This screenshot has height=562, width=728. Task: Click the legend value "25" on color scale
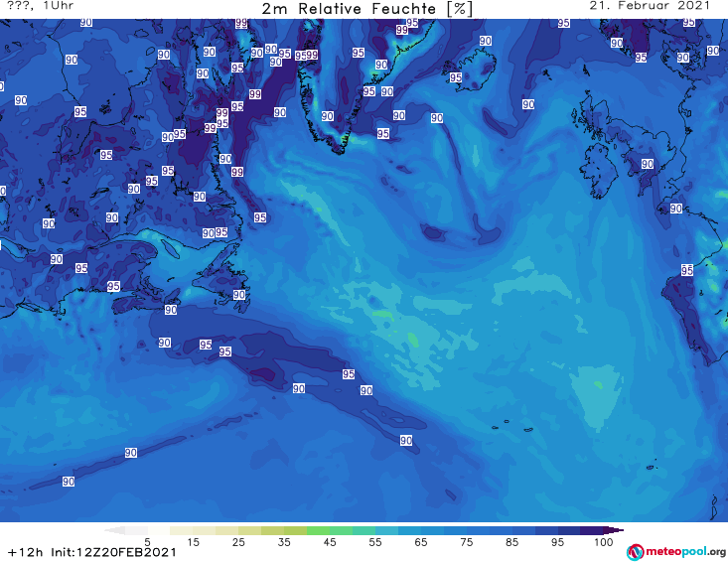238,542
